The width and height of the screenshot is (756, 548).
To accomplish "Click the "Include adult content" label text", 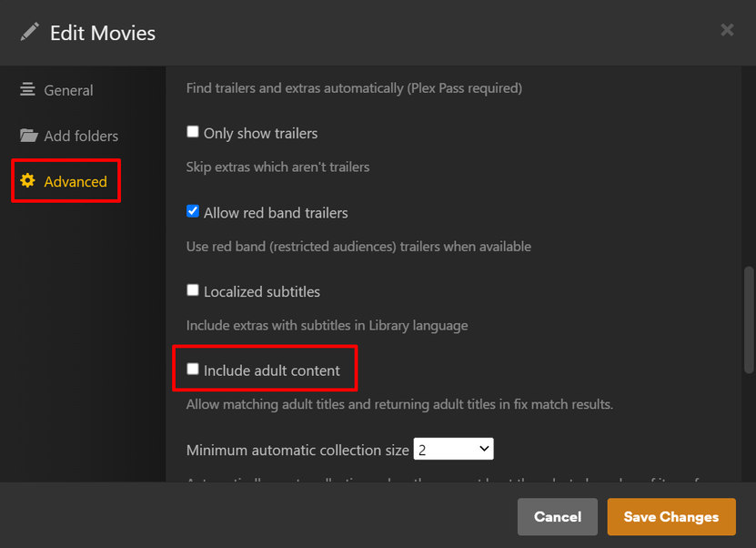I will pos(272,370).
